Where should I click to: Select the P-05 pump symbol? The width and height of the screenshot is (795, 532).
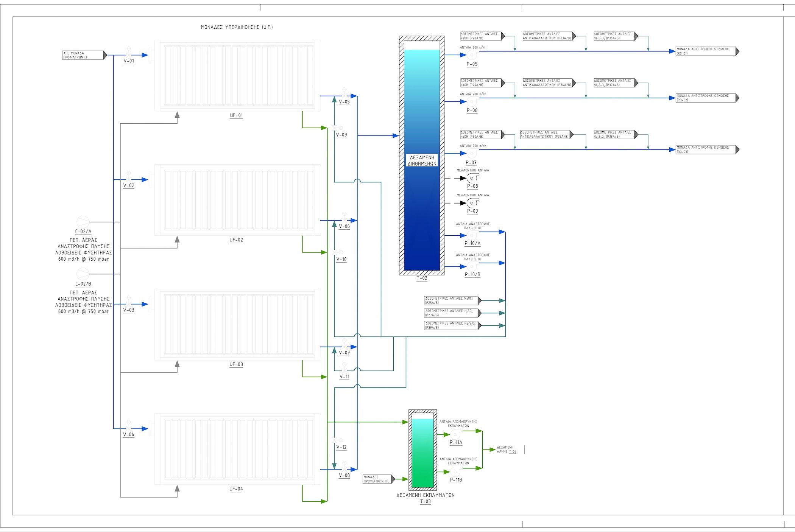[x=472, y=55]
